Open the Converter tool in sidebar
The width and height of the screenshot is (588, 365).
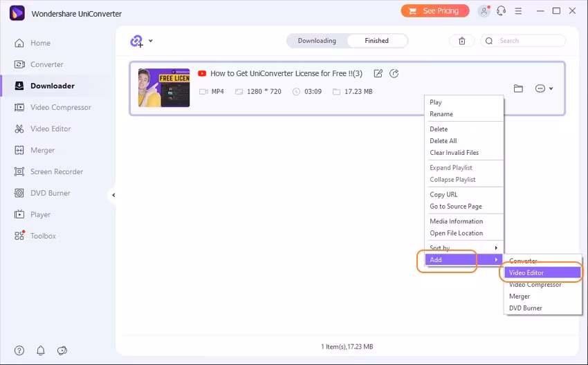tap(39, 64)
